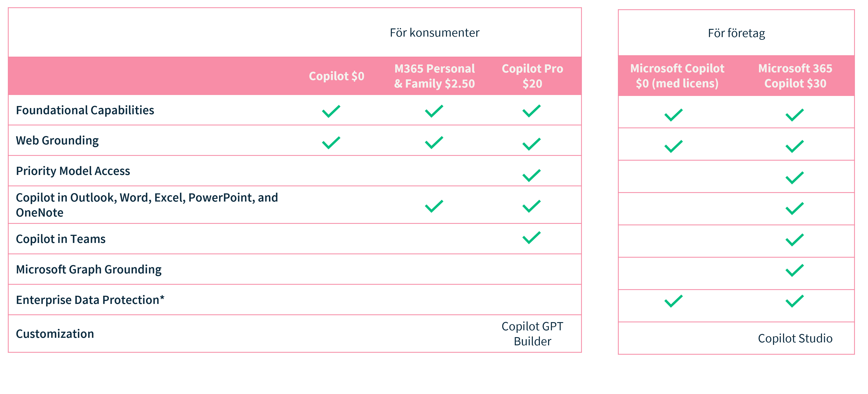Select M365 Personal checkmark in Outlook, Word row

pyautogui.click(x=434, y=206)
